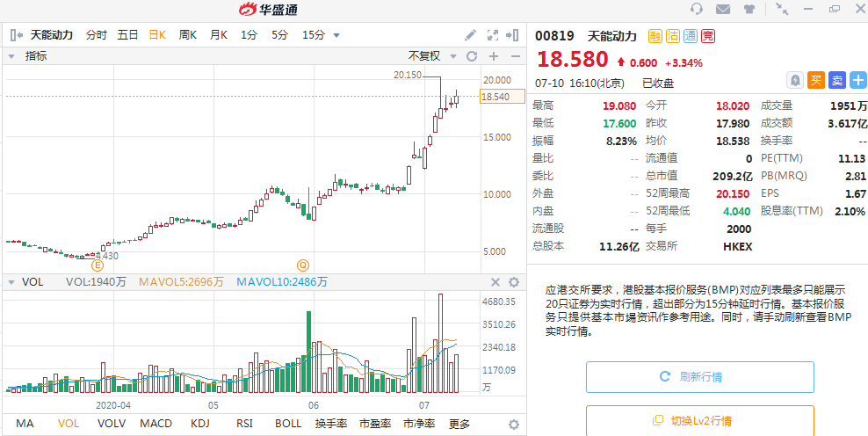
Task: Open the mail messages icon
Action: click(723, 9)
